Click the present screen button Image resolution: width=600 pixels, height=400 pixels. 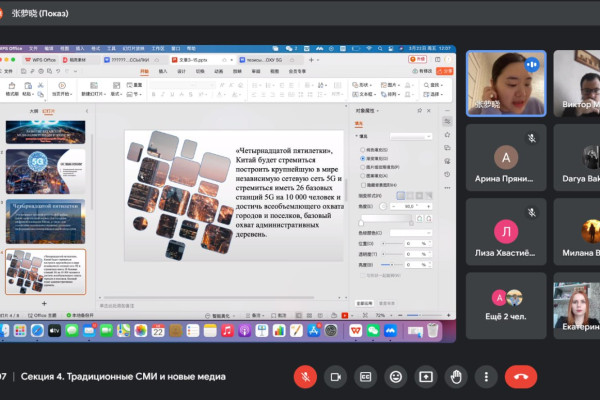tap(426, 376)
